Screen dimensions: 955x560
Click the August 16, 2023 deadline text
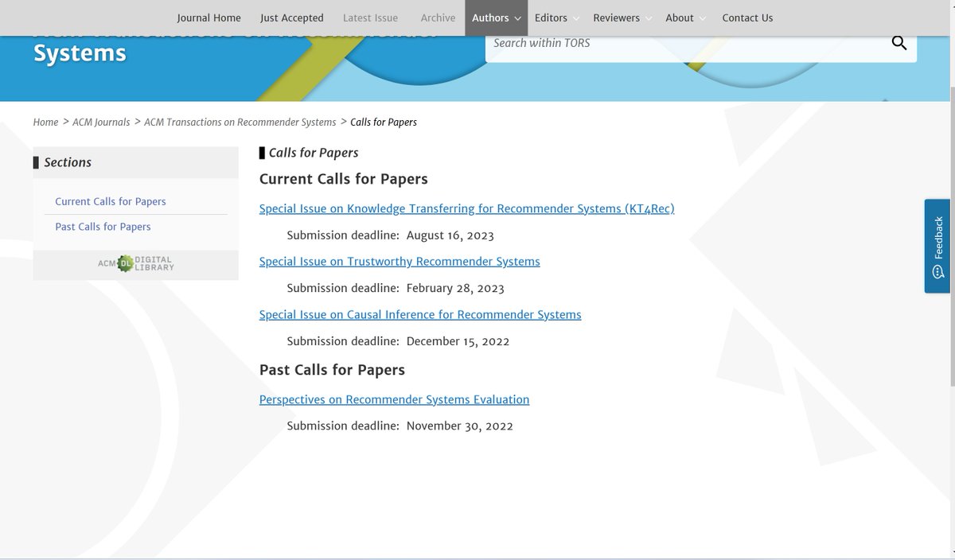coord(450,235)
